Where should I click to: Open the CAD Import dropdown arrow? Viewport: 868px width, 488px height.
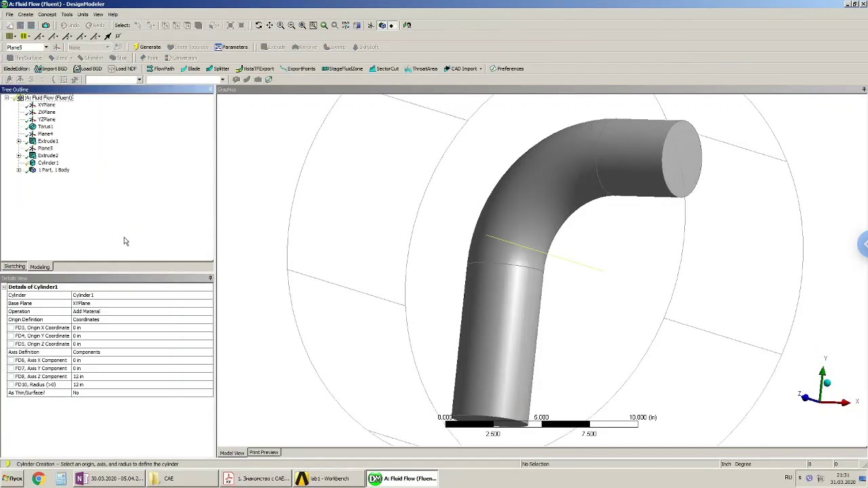[x=480, y=68]
